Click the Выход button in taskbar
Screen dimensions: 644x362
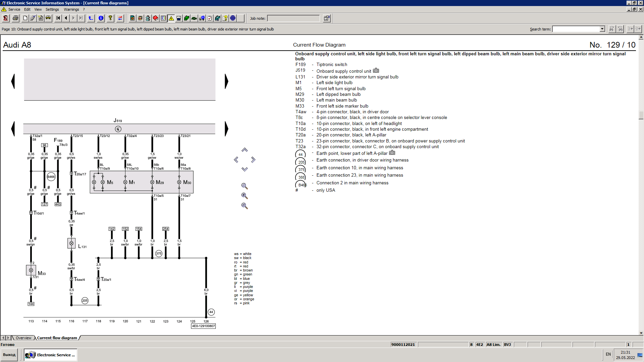click(x=9, y=355)
